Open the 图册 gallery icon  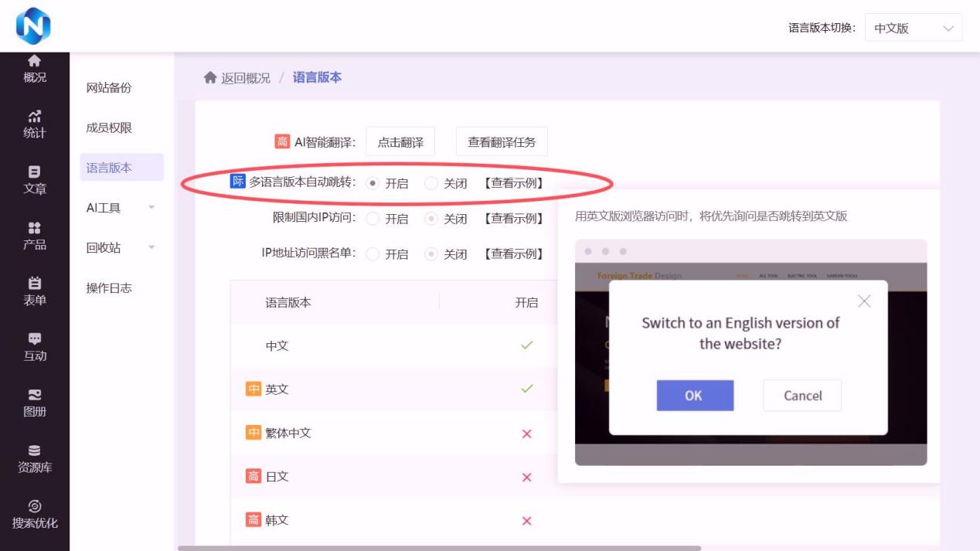tap(34, 395)
